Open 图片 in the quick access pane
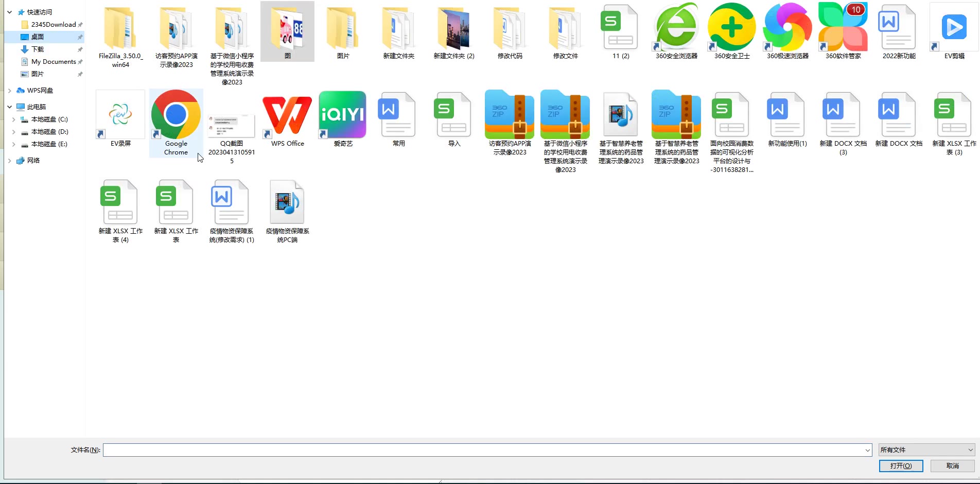This screenshot has height=484, width=980. [38, 74]
